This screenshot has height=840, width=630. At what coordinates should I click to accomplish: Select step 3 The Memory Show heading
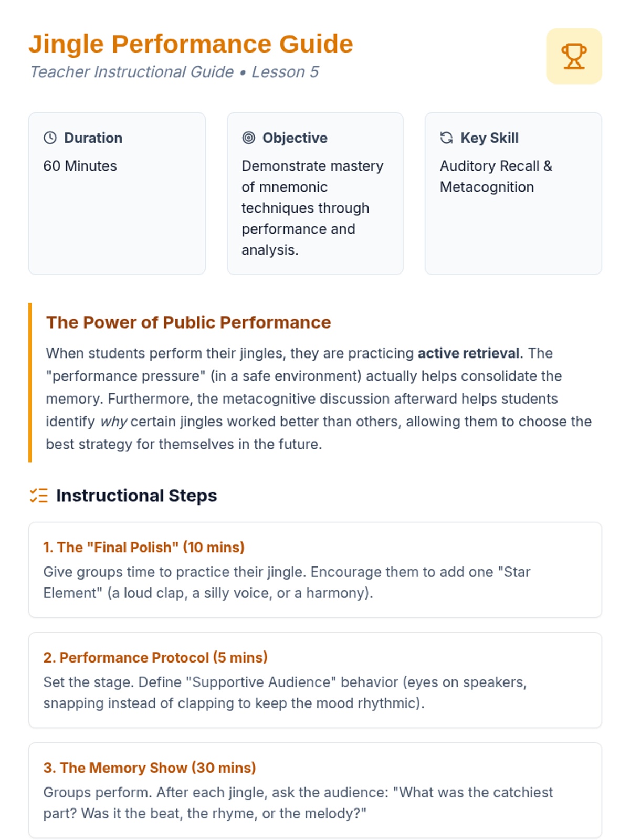click(150, 768)
